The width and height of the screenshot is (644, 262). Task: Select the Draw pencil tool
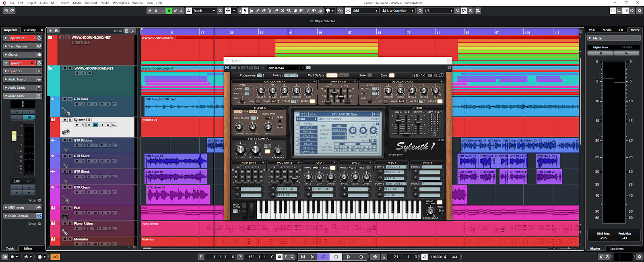258,10
